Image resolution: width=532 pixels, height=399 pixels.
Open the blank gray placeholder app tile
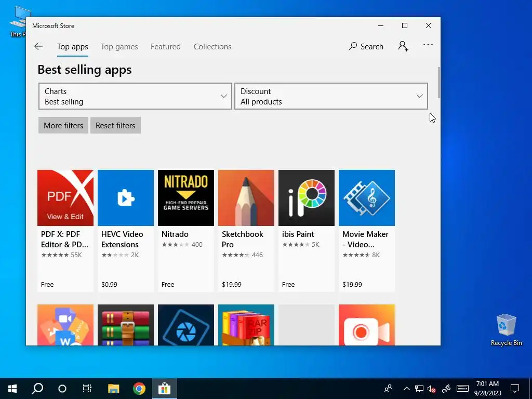pyautogui.click(x=307, y=325)
